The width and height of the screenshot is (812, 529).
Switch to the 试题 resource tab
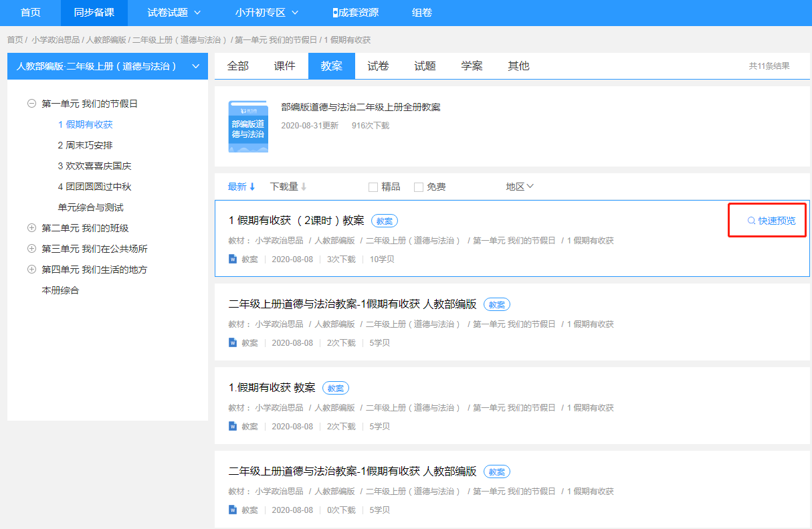click(x=425, y=66)
